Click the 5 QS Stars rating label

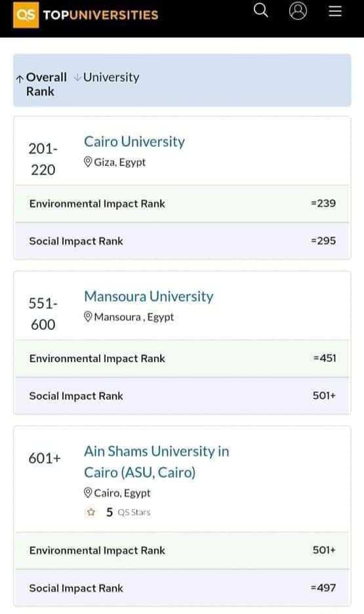point(129,512)
